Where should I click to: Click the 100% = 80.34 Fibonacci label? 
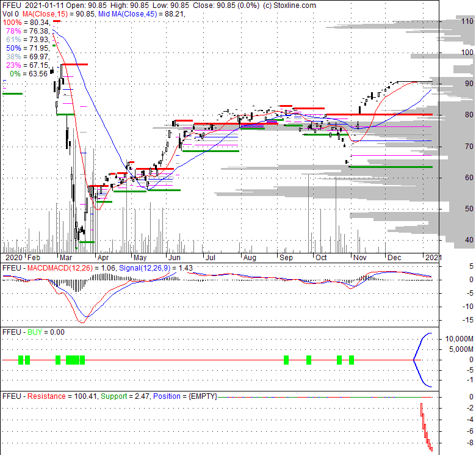click(26, 23)
